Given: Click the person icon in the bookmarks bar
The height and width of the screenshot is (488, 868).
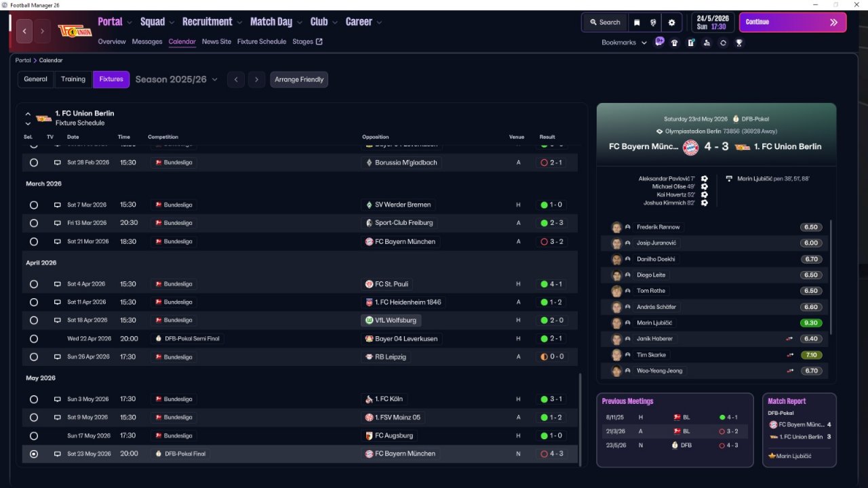Looking at the screenshot, I should pyautogui.click(x=707, y=43).
